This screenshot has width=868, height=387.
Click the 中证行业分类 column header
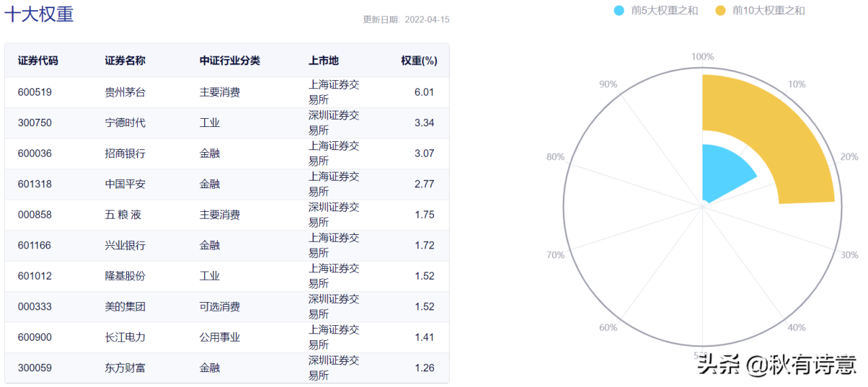click(x=229, y=60)
